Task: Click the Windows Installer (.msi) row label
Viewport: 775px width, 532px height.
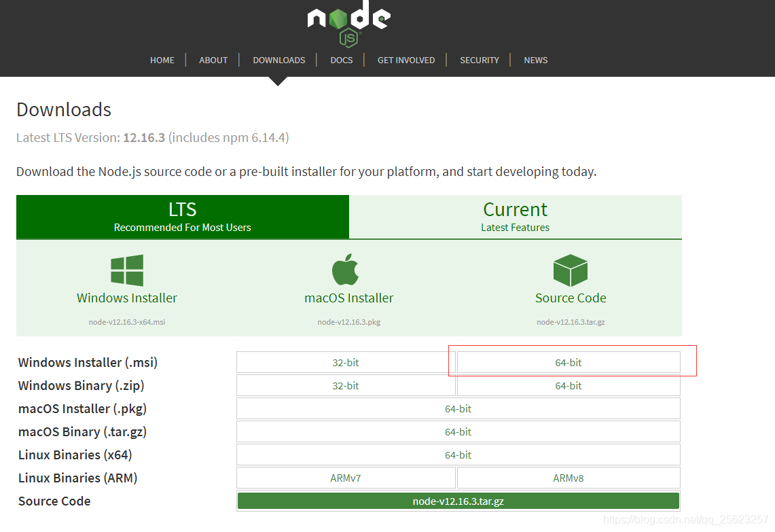Action: 88,362
